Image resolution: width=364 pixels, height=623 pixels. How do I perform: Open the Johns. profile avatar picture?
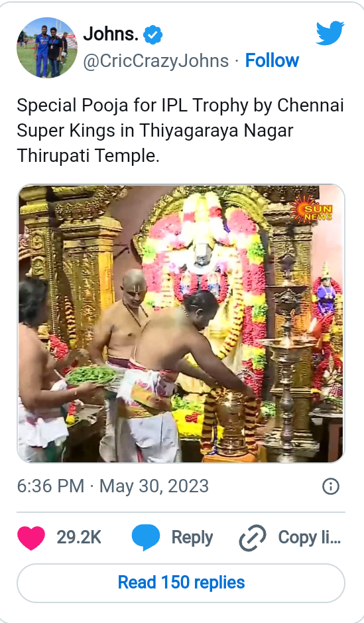(47, 47)
